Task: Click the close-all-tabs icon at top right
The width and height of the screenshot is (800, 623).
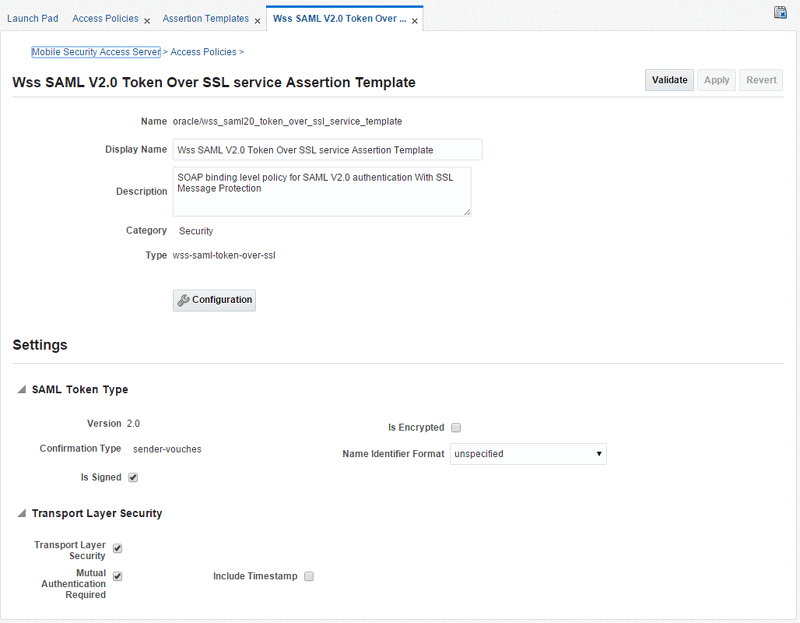Action: [x=780, y=13]
